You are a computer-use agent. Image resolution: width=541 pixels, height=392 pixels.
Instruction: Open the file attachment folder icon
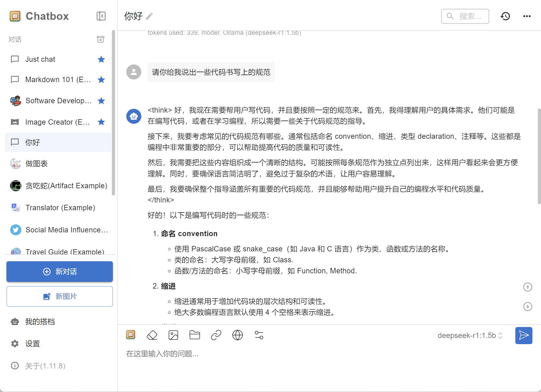[195, 335]
